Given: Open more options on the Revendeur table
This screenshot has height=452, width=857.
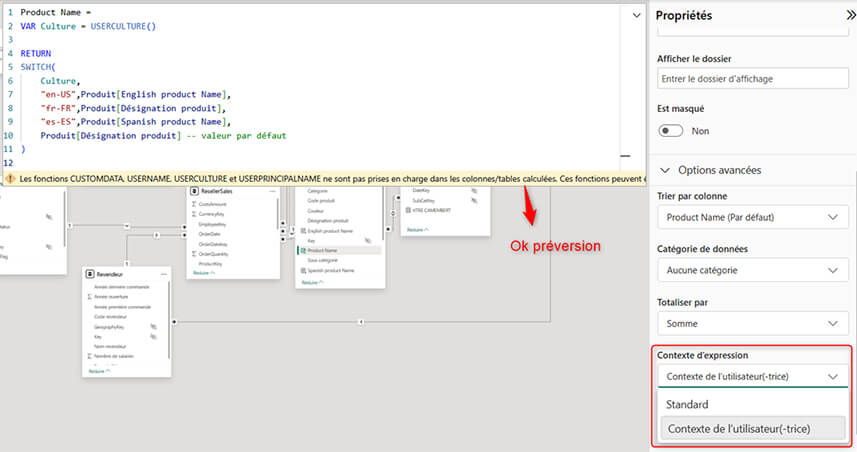Looking at the screenshot, I should (x=163, y=274).
